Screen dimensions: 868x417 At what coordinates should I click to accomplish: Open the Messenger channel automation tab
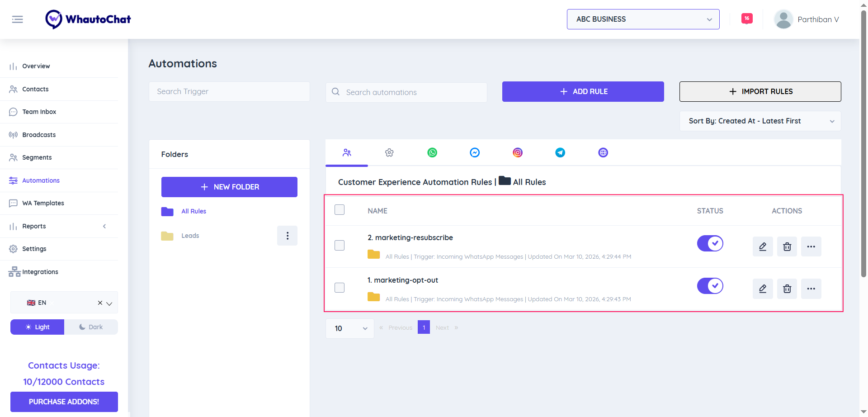pos(475,153)
